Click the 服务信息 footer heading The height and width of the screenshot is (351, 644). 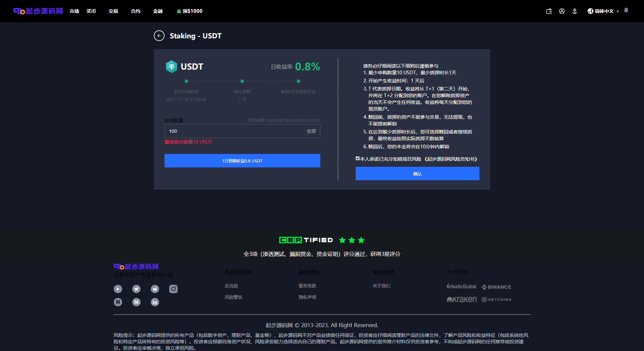(x=384, y=272)
